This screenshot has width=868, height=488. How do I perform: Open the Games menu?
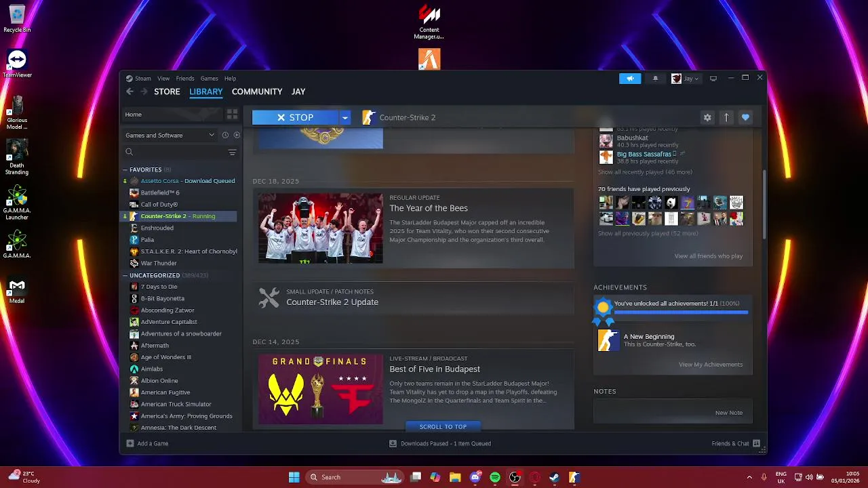pyautogui.click(x=209, y=79)
